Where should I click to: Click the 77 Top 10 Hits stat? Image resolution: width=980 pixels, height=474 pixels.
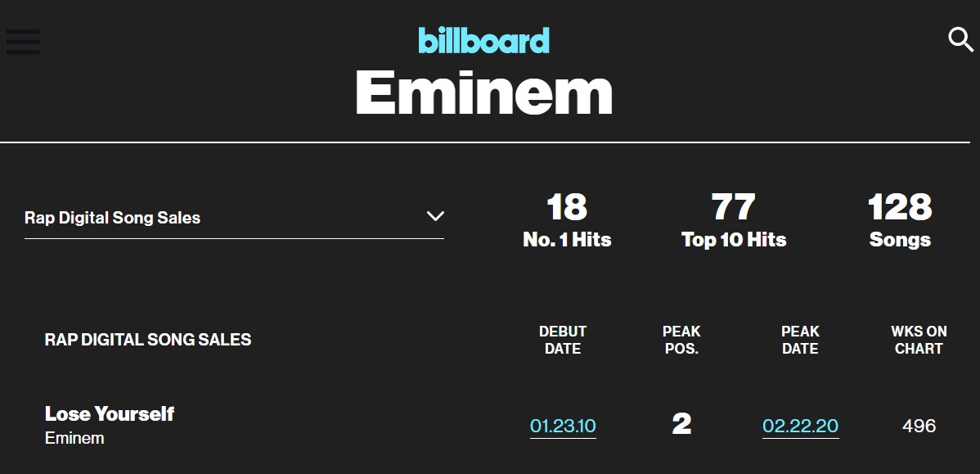[734, 220]
